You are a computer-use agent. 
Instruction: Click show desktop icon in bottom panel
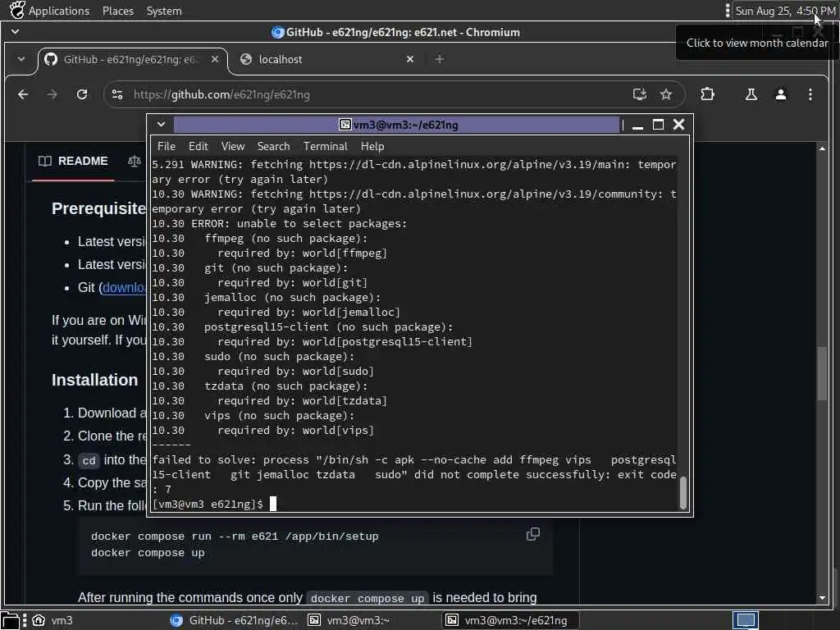click(10, 620)
